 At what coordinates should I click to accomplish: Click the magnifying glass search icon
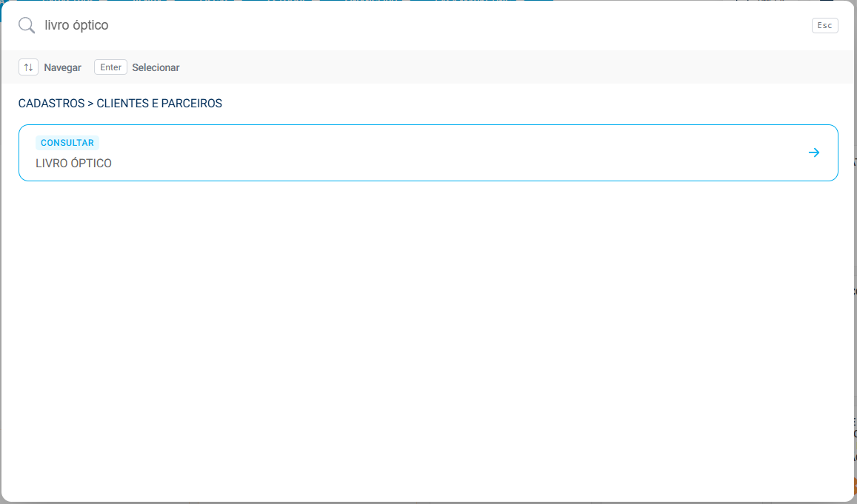[27, 25]
